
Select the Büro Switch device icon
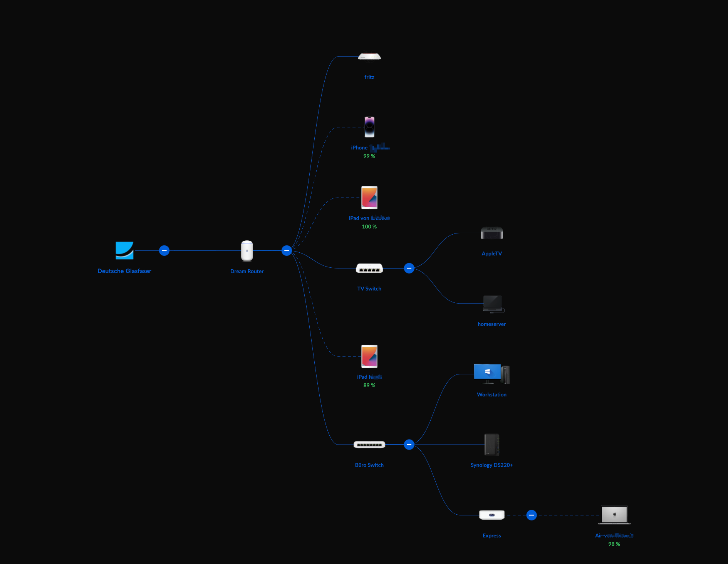click(369, 445)
